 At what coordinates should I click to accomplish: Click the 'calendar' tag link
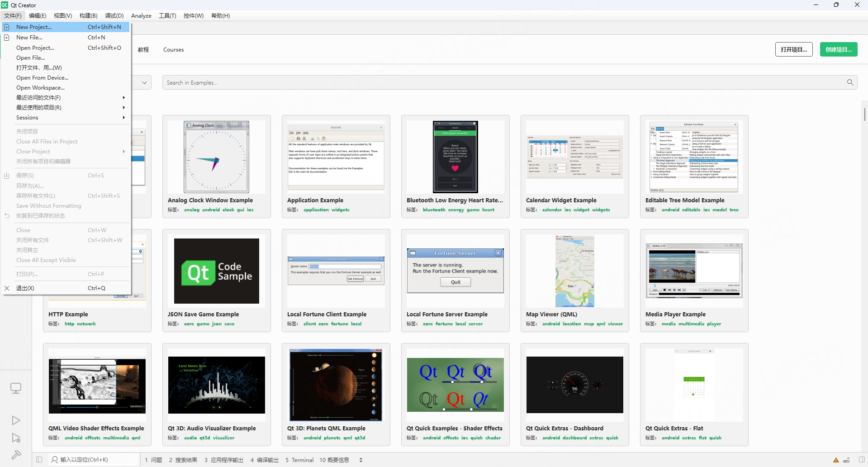tap(552, 210)
